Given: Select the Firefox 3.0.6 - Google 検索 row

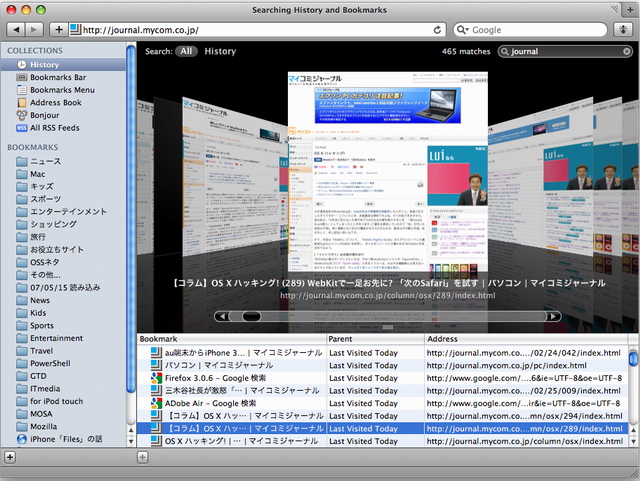Looking at the screenshot, I should pos(382,378).
